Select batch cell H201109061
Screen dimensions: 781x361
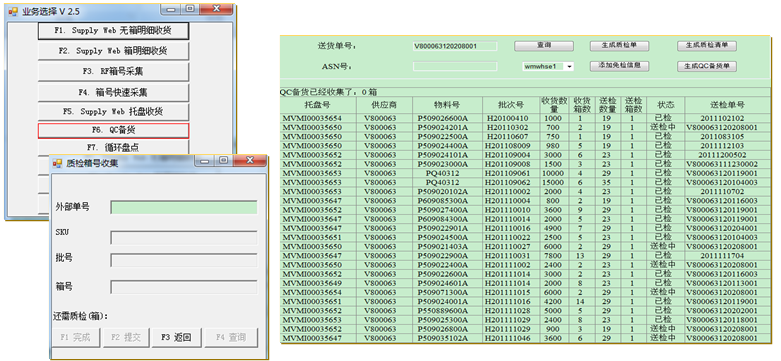[508, 173]
